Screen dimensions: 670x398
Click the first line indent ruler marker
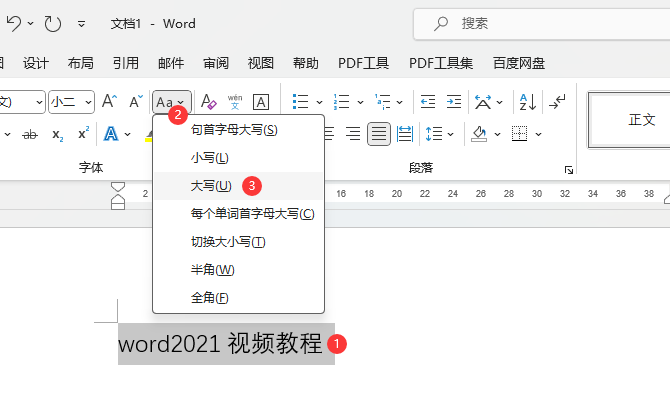point(118,187)
